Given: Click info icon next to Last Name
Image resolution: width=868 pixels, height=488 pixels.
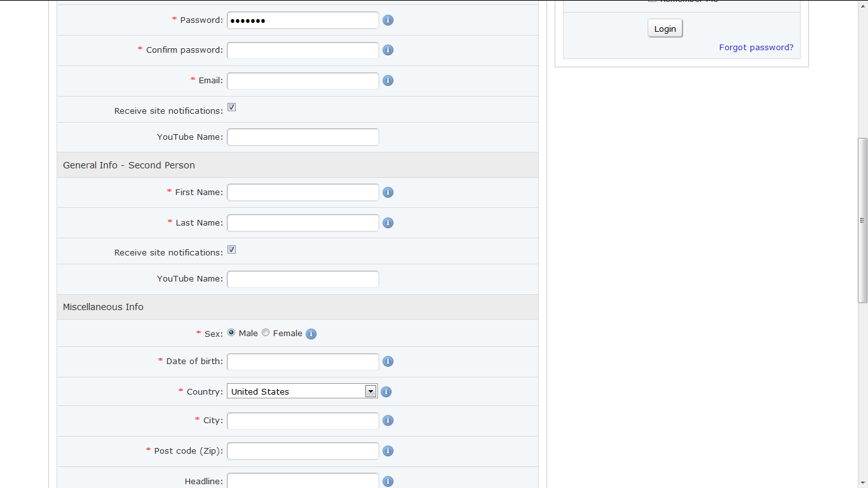Looking at the screenshot, I should click(x=388, y=223).
